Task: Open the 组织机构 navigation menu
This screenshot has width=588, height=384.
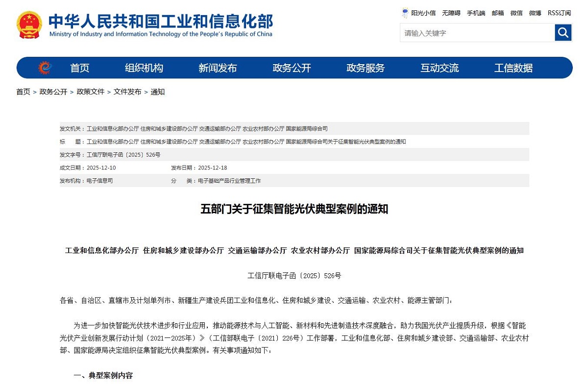Action: (x=144, y=68)
